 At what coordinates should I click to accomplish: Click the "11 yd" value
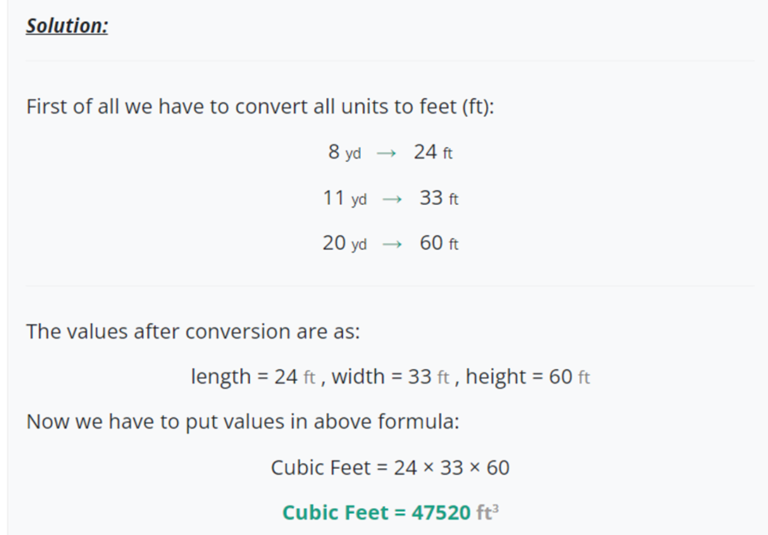click(344, 198)
